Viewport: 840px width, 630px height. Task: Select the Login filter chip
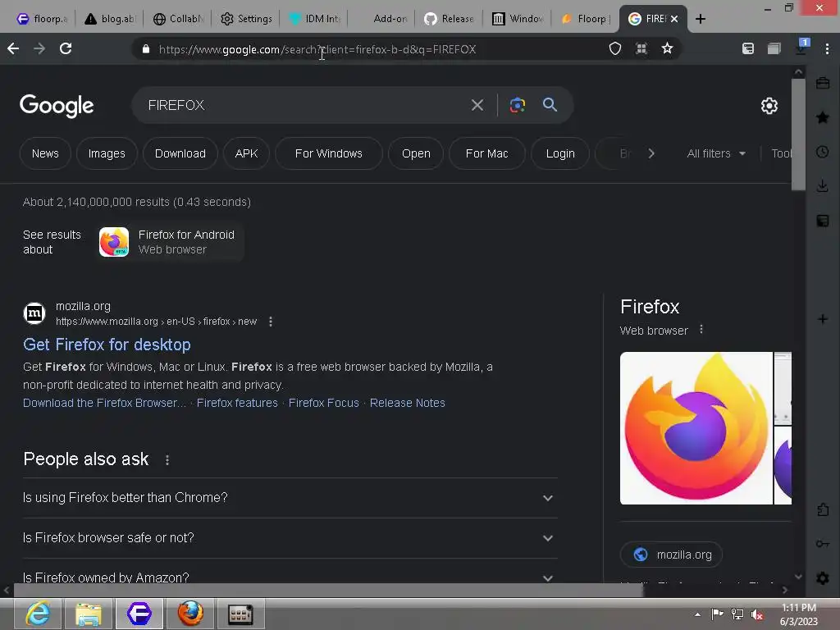(560, 153)
